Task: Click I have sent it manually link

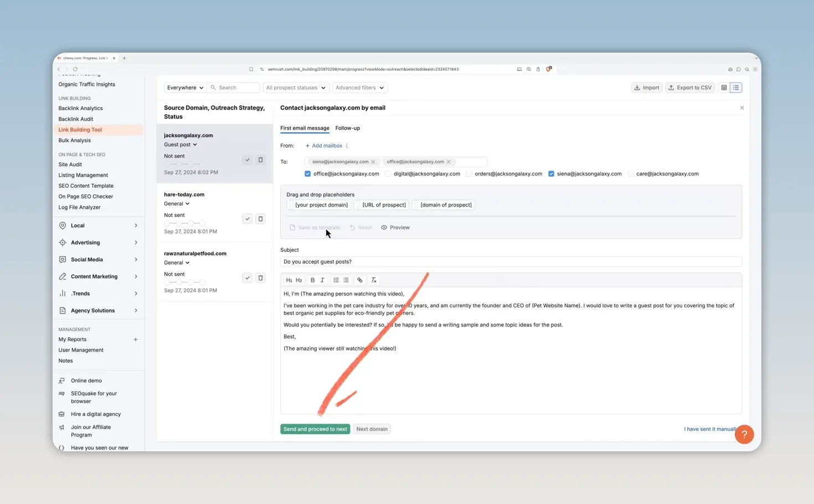Action: click(710, 429)
